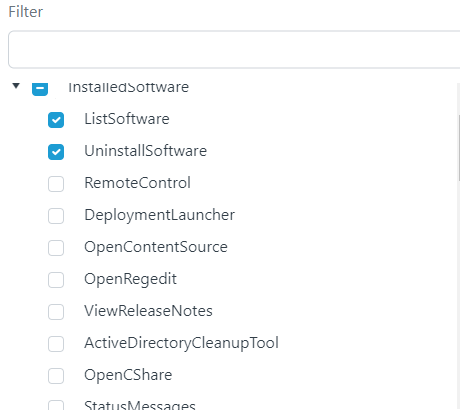Tick the OpenContentSource checkbox
The height and width of the screenshot is (411, 460).
(x=56, y=248)
